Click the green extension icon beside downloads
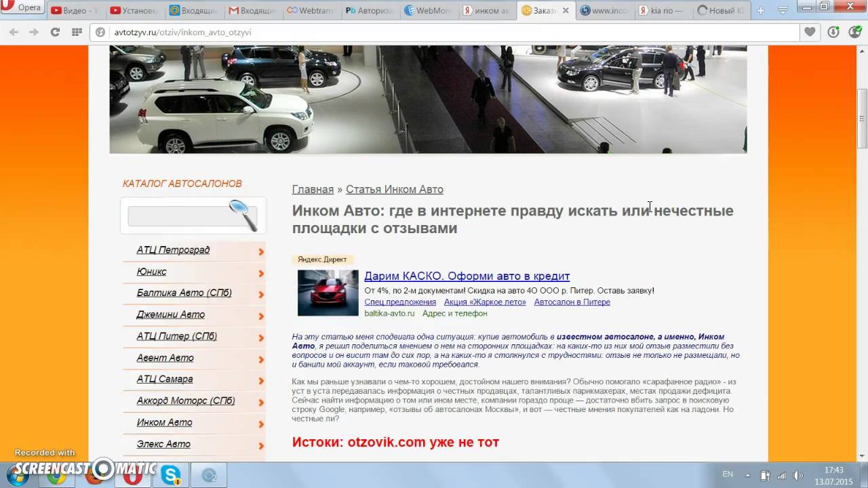Image resolution: width=868 pixels, height=488 pixels. (x=854, y=32)
